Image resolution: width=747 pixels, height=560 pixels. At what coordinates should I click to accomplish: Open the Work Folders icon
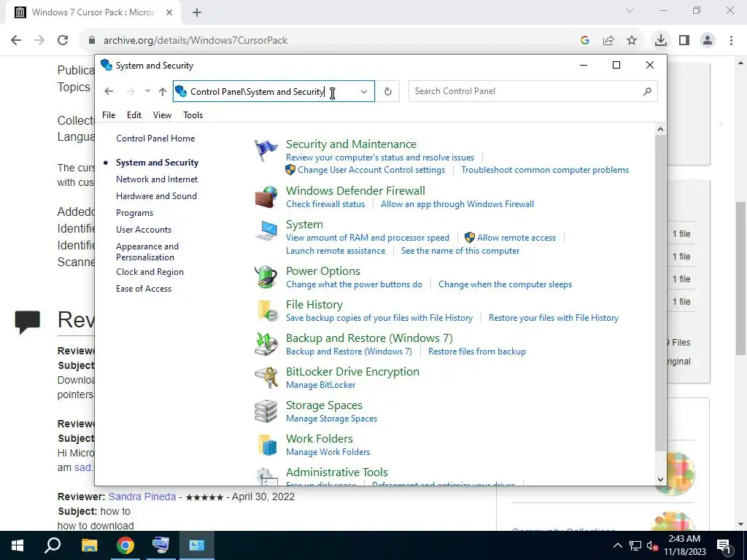pos(266,445)
